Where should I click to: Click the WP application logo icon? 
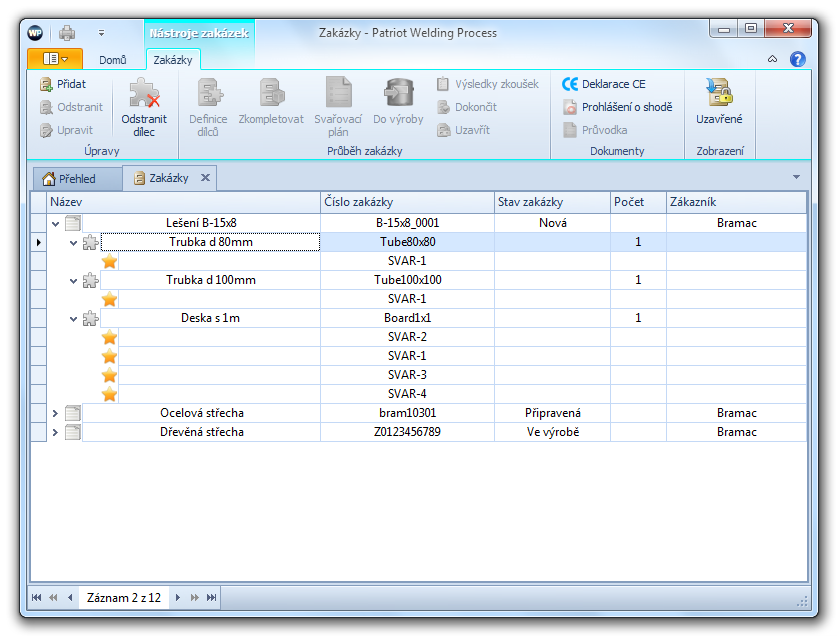[35, 33]
